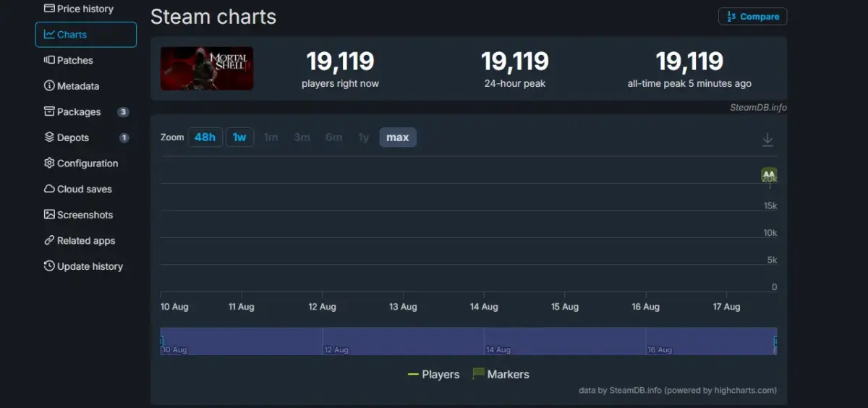
Task: Click the Charts line-graph icon
Action: [49, 35]
